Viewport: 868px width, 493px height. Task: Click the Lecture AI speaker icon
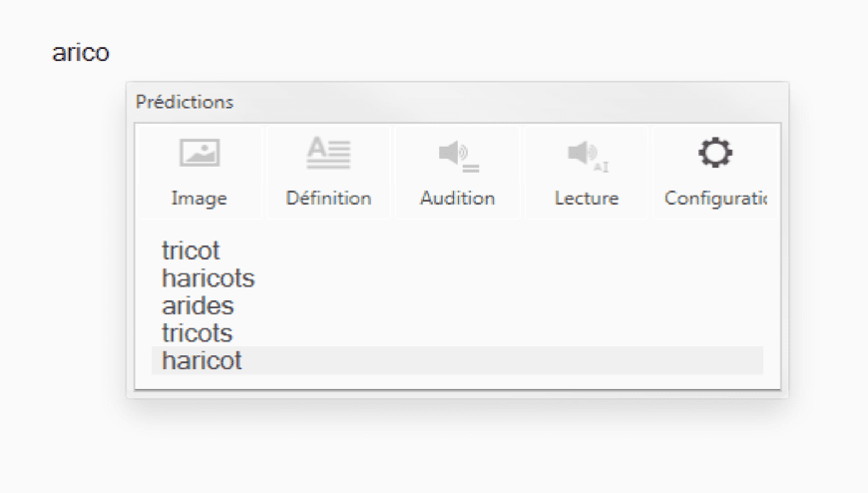pos(586,153)
